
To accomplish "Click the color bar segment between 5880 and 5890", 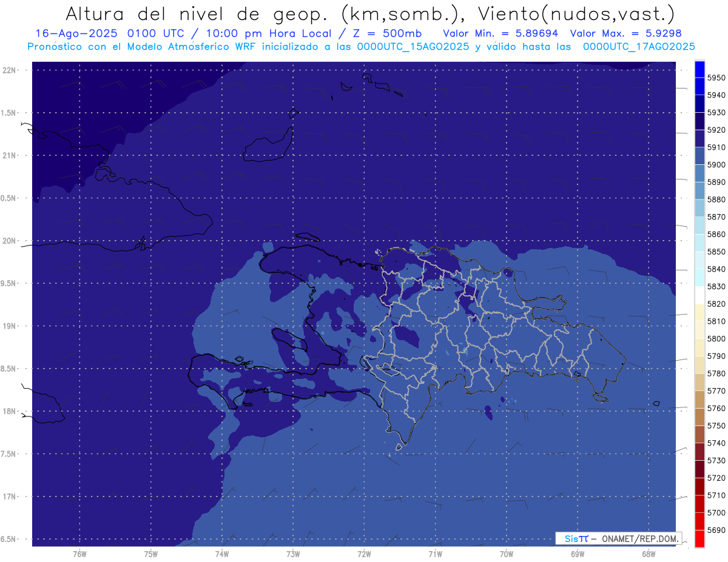I will pyautogui.click(x=699, y=190).
